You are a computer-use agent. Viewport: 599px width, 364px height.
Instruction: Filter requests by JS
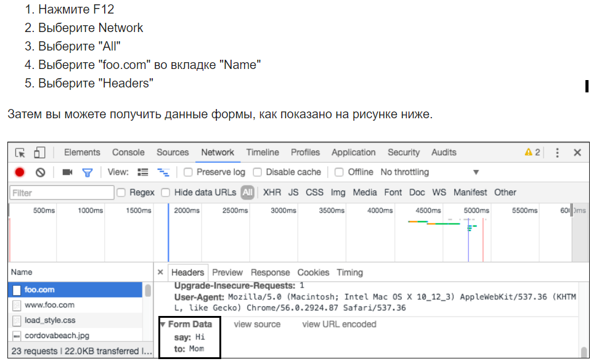293,193
